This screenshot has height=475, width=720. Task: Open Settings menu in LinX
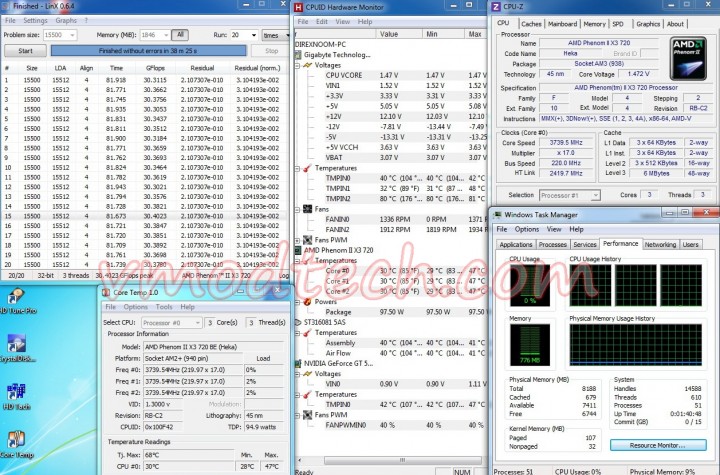(35, 21)
